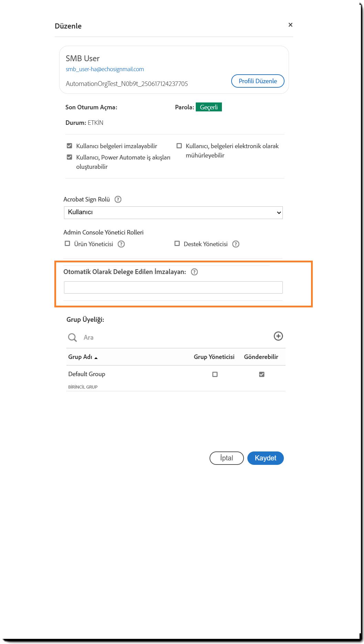Click the Profili Düzenle button
This screenshot has width=364, height=644.
click(258, 81)
